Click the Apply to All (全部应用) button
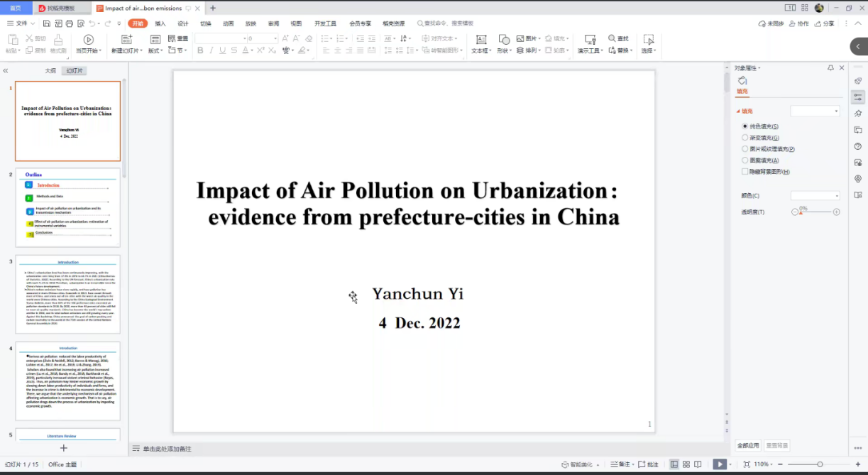This screenshot has height=475, width=868. click(748, 446)
